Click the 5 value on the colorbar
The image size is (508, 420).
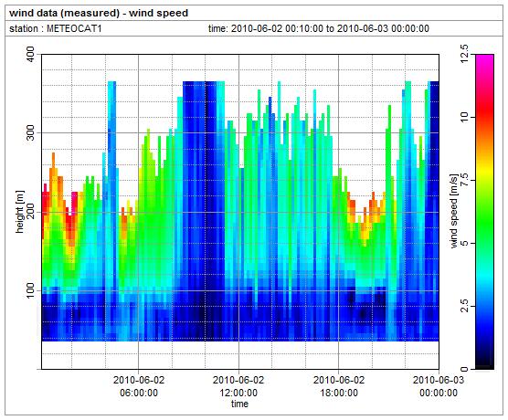tap(464, 243)
